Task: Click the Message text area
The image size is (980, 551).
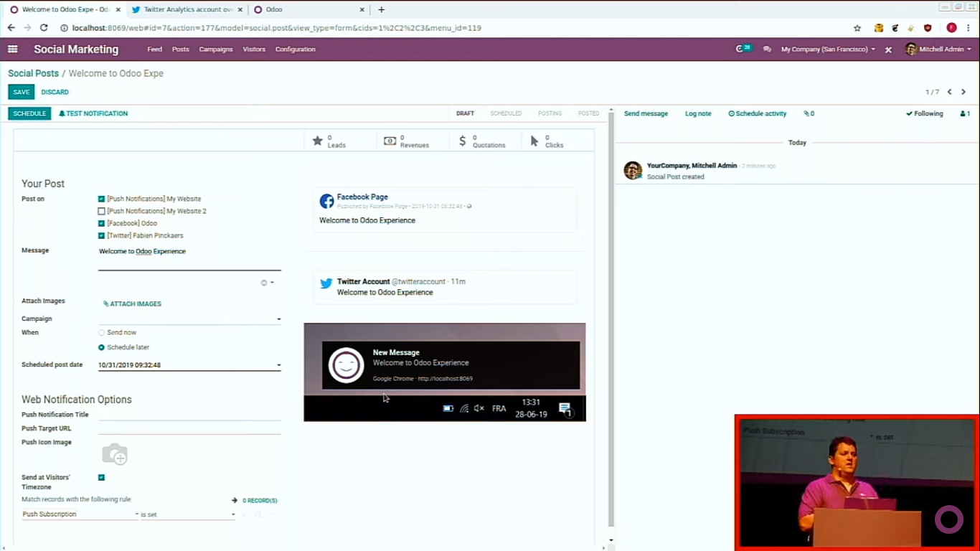Action: [189, 258]
